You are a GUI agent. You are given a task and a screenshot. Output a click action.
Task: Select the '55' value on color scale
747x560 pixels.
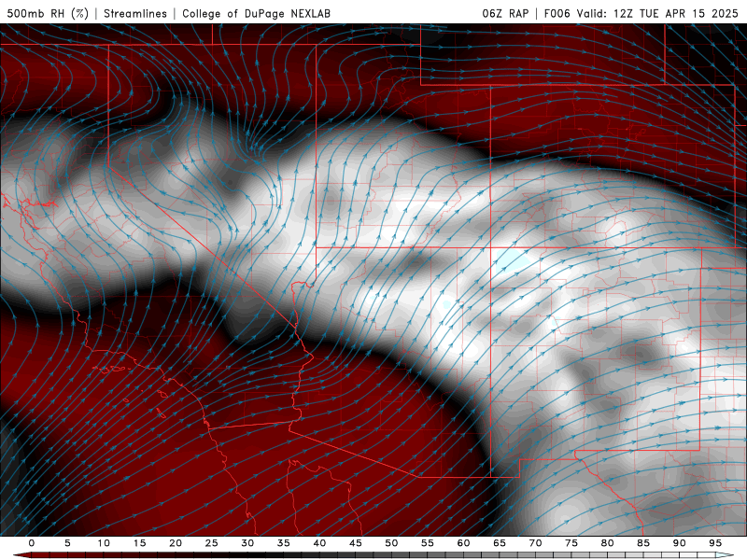click(428, 543)
